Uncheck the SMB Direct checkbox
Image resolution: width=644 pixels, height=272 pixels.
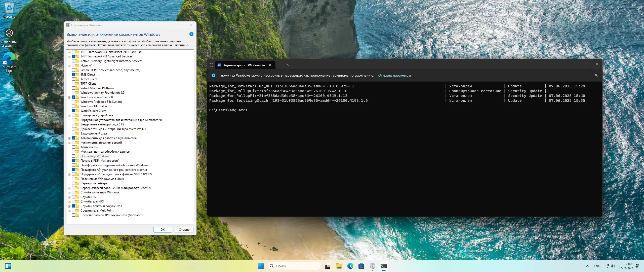[x=74, y=75]
